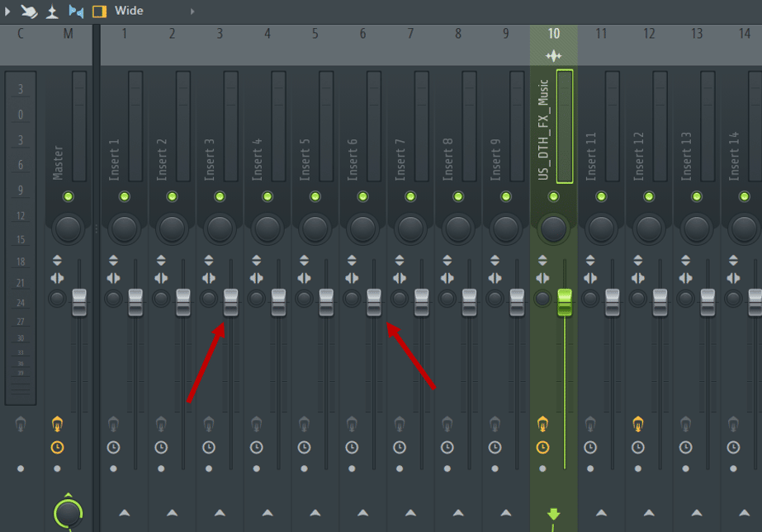The width and height of the screenshot is (762, 532).
Task: Click the plugin indicator icon above US_DTH_FX_Music
Action: tap(553, 55)
